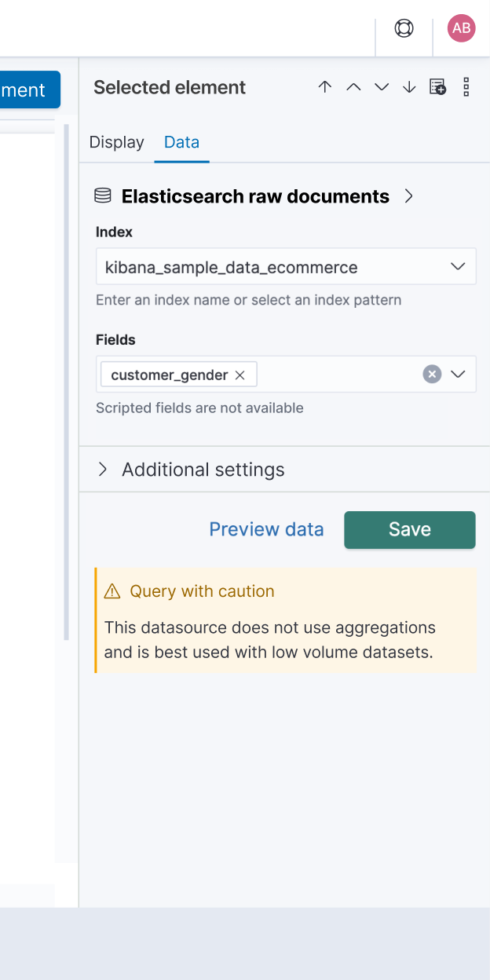The height and width of the screenshot is (980, 490).
Task: Bring the selected element to the front
Action: pyautogui.click(x=324, y=86)
